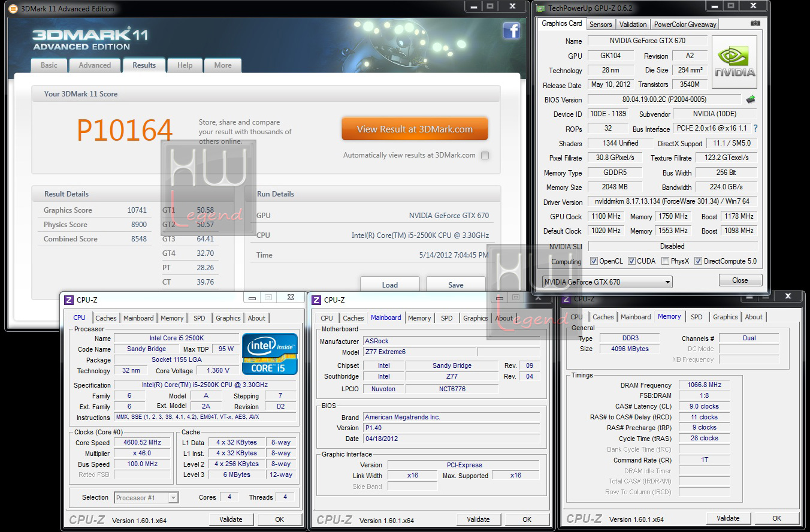
Task: Open the Advanced tab in 3DMark 11
Action: 95,65
